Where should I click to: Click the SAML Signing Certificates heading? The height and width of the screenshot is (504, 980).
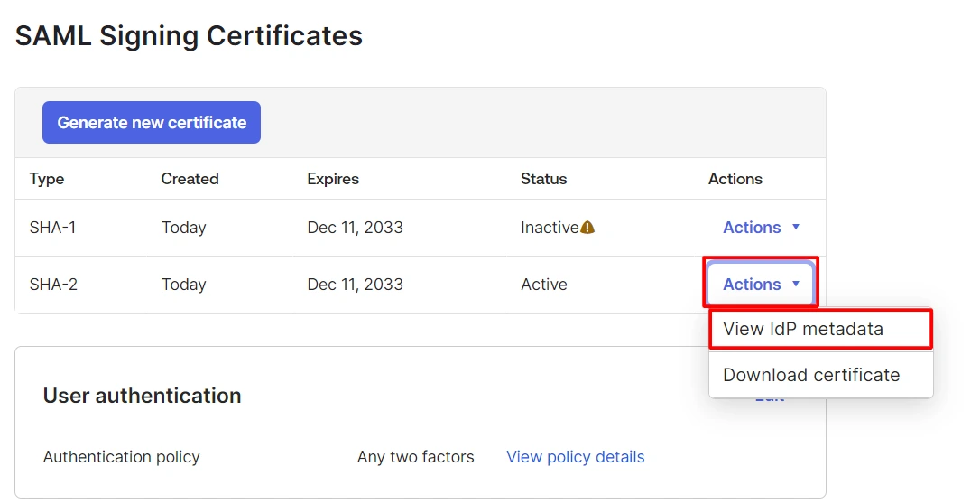point(189,35)
